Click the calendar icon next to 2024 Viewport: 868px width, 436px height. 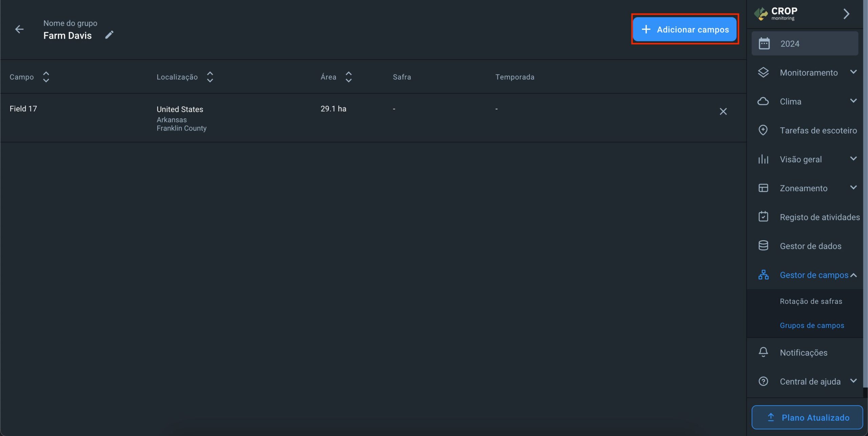point(764,44)
